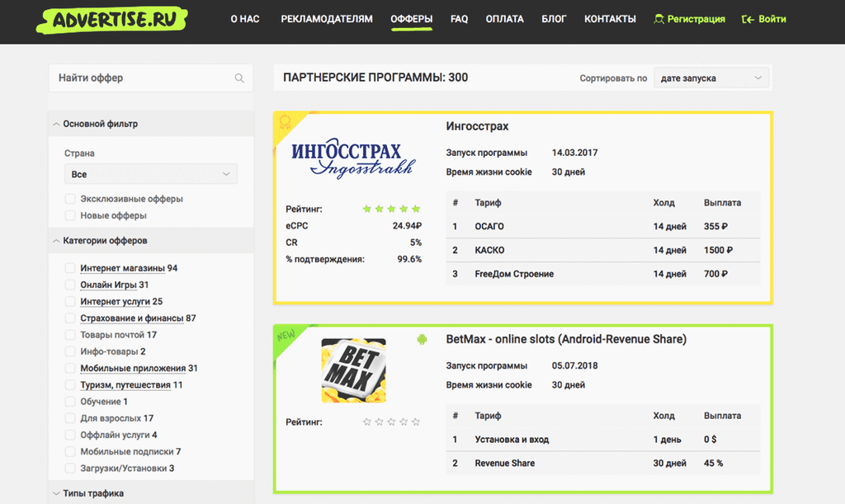Open the Ингосстрах offer title

[x=478, y=126]
